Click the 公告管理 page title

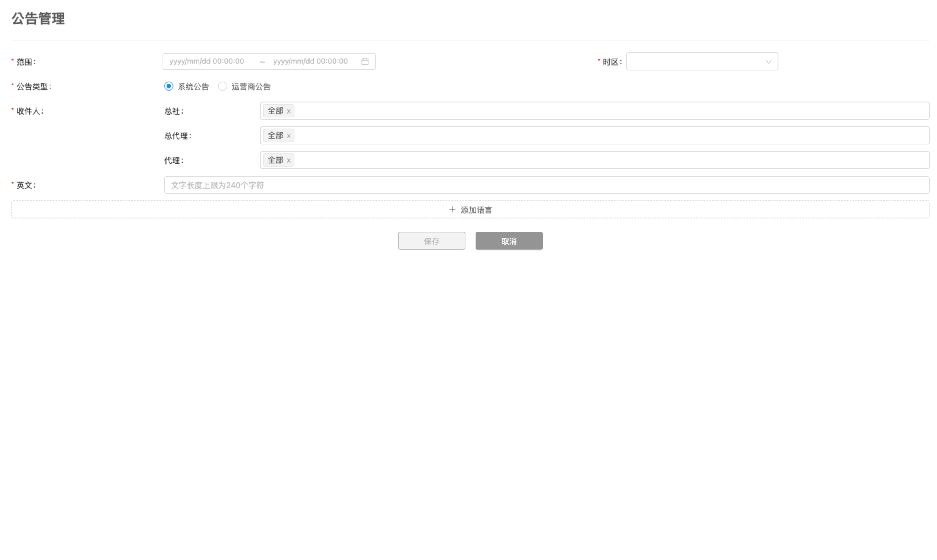38,19
